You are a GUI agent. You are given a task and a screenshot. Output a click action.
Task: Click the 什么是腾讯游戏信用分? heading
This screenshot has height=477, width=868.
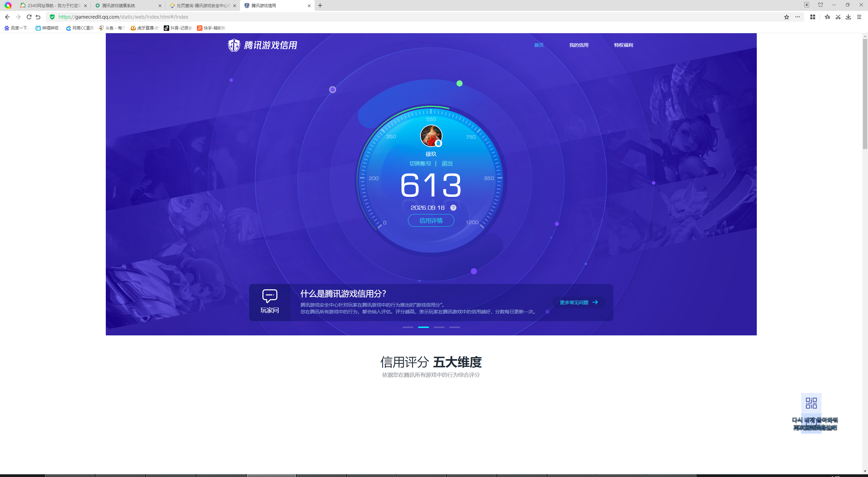tap(343, 294)
